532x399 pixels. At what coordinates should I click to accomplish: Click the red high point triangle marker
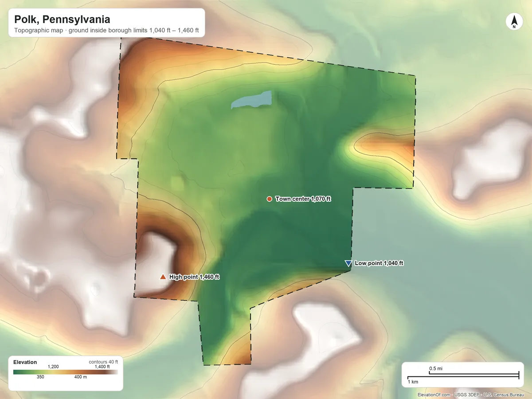coord(163,277)
